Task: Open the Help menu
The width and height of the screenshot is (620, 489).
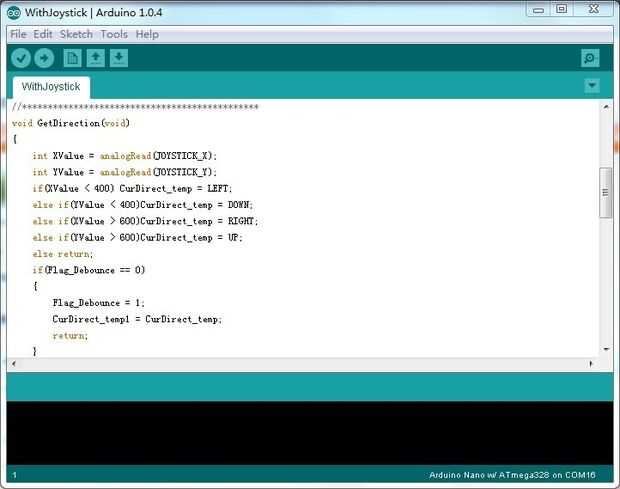Action: (147, 34)
